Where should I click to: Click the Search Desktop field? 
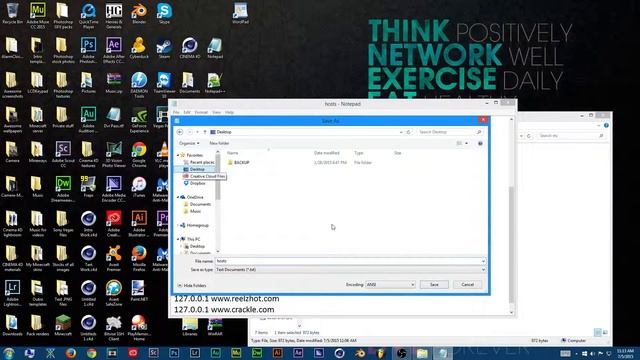point(449,132)
